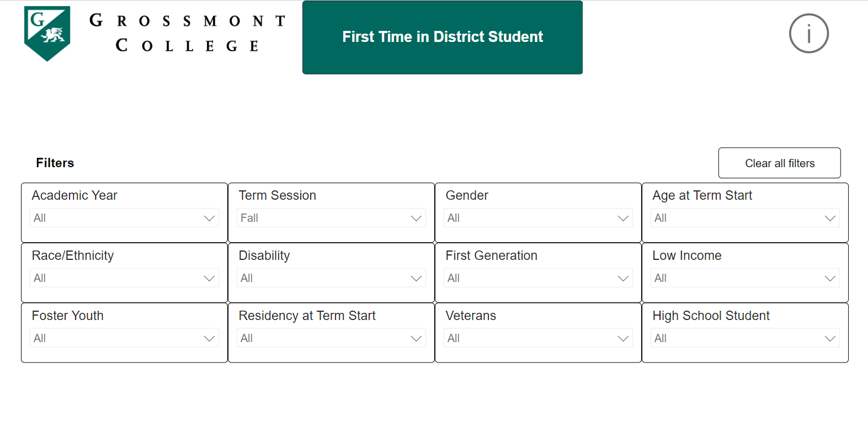Click the Filters section heading
This screenshot has height=437, width=868.
click(x=55, y=163)
